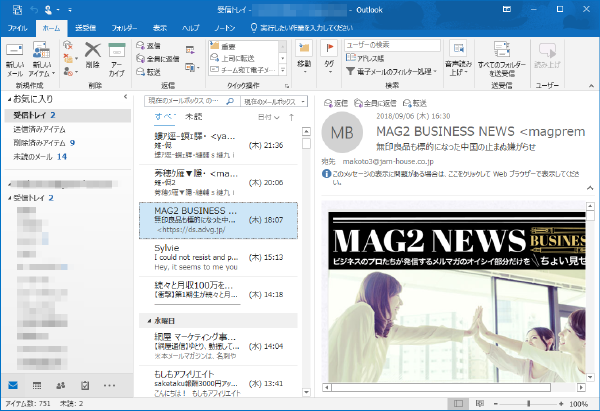Show only 未読 unread messages
This screenshot has height=411, width=600.
pyautogui.click(x=193, y=117)
